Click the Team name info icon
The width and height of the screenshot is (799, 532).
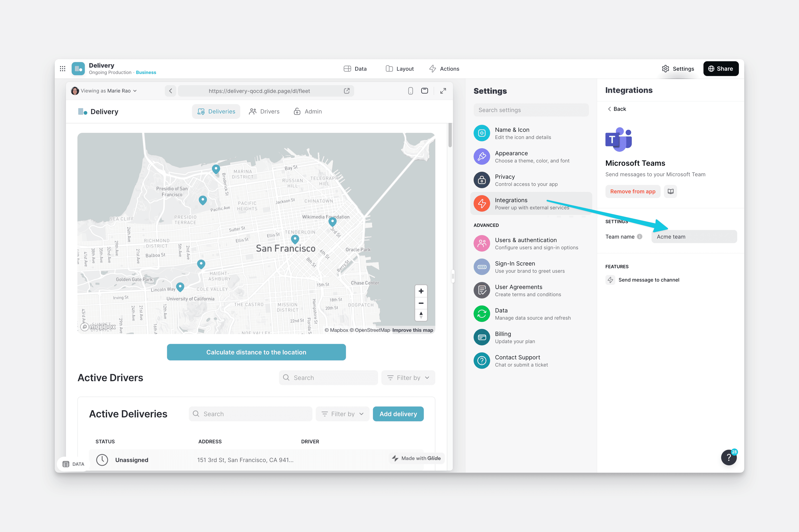(x=639, y=237)
